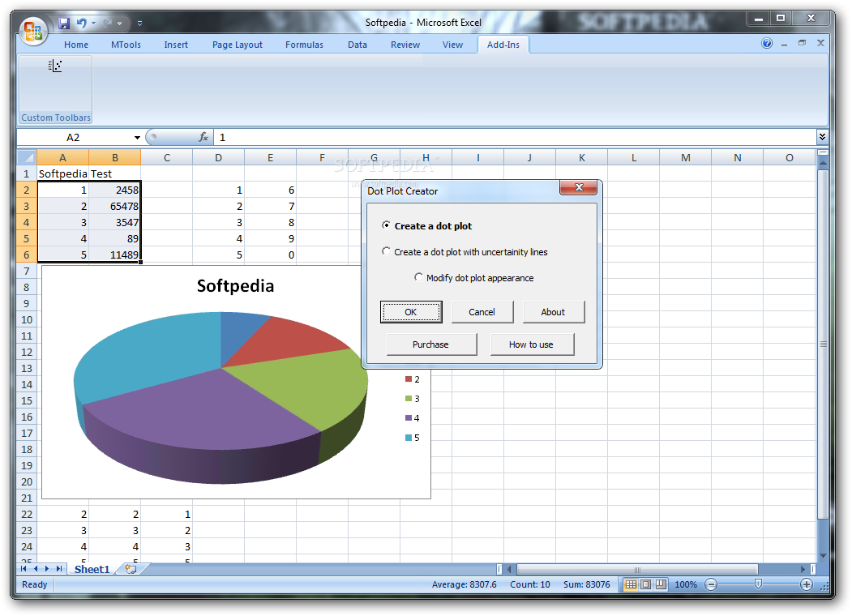Launch Dot Plot Creator toolbar icon

pyautogui.click(x=55, y=66)
